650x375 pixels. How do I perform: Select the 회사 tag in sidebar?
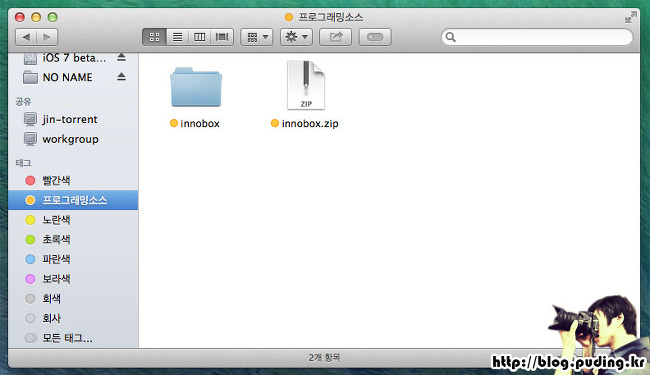coord(73,318)
